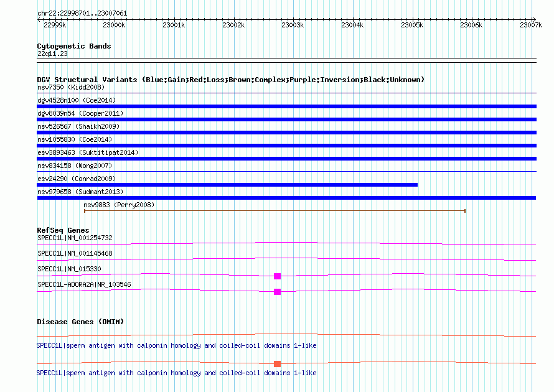Screen dimensions: 554x392
Task: Select the SPECC1L|NM_001145468 transcript label
Action: (x=75, y=253)
